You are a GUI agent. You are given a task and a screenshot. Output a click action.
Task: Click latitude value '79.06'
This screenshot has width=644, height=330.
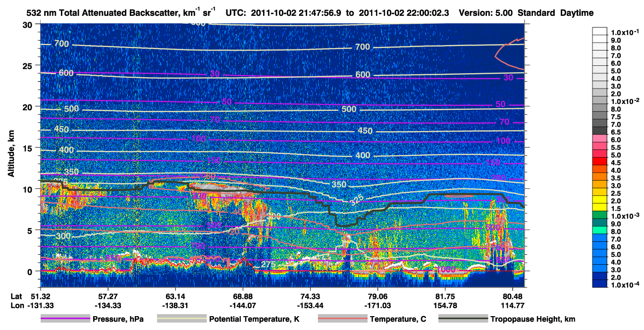pyautogui.click(x=378, y=296)
